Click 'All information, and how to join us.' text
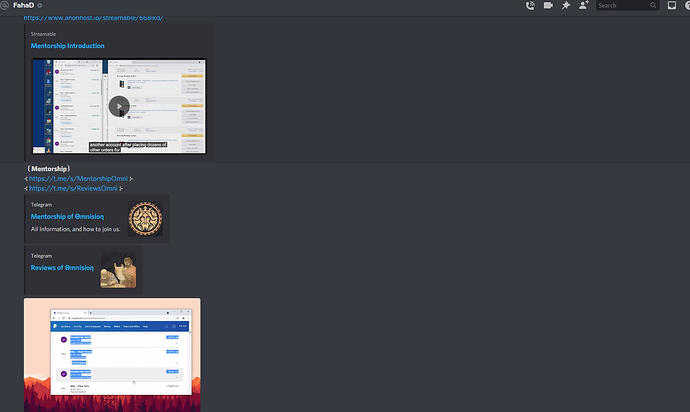 click(x=75, y=229)
